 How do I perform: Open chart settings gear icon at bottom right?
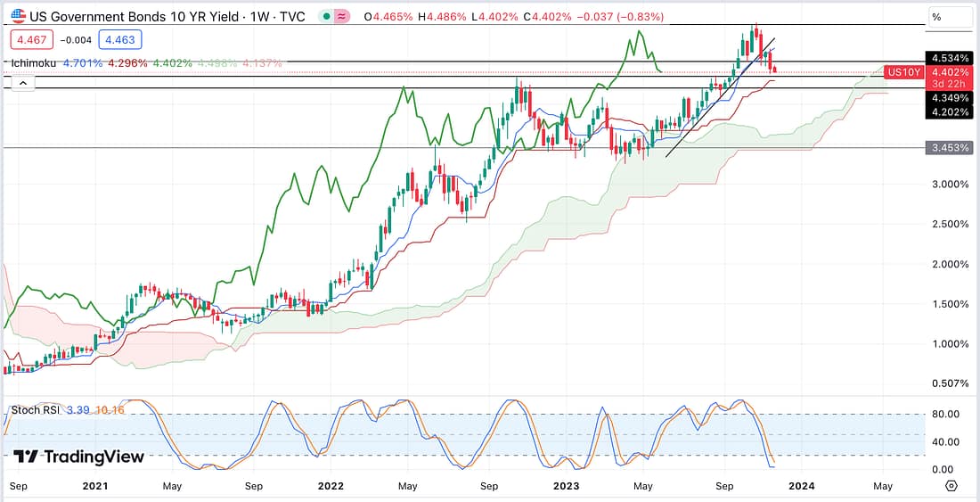[x=951, y=486]
